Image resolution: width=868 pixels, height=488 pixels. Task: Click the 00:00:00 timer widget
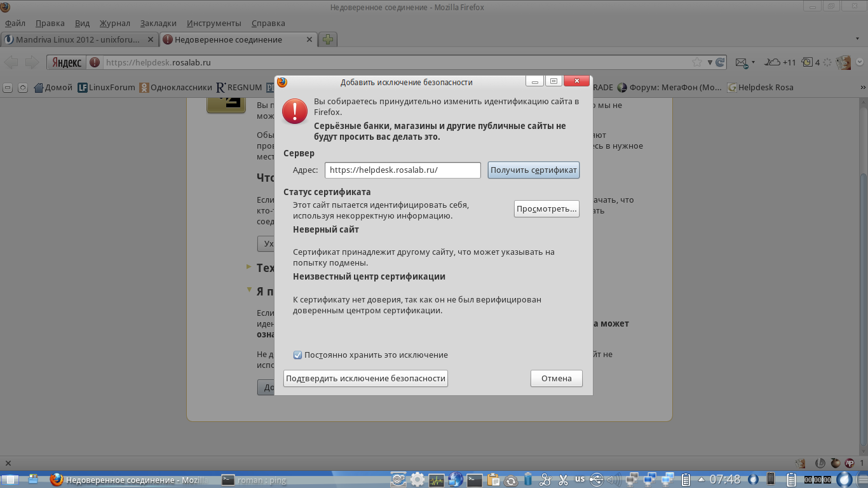(x=817, y=480)
